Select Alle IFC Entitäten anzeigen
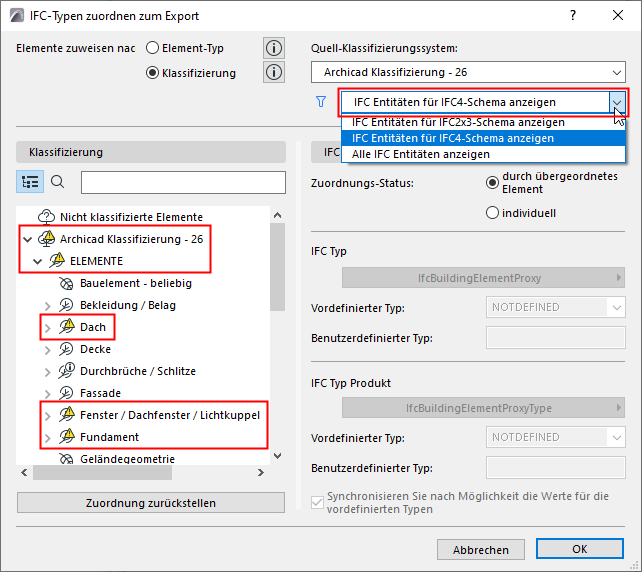The width and height of the screenshot is (642, 572). [483, 154]
